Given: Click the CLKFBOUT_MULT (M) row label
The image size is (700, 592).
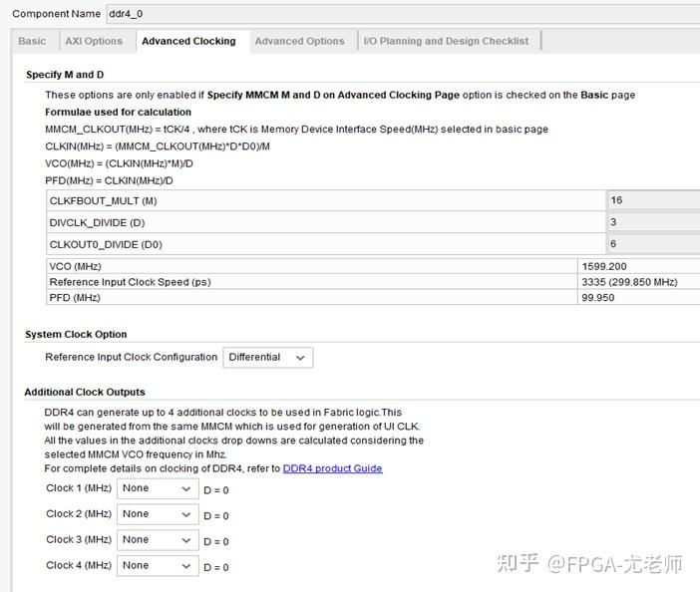Looking at the screenshot, I should pos(103,201).
